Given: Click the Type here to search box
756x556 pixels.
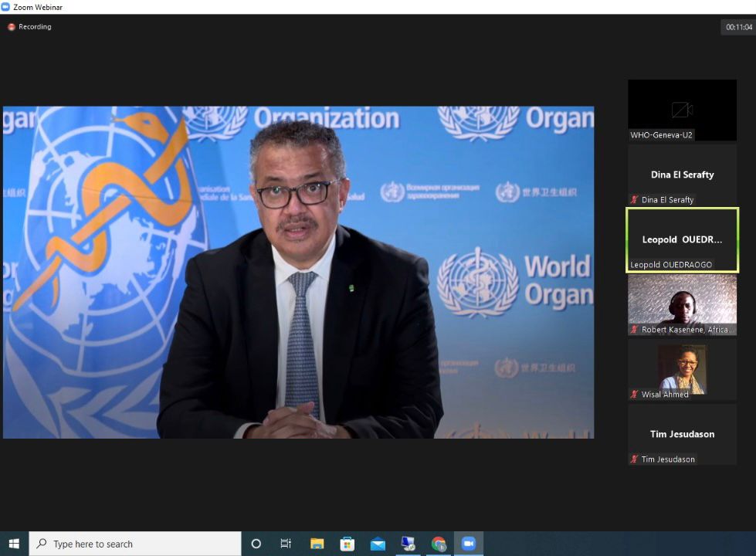Looking at the screenshot, I should point(135,544).
